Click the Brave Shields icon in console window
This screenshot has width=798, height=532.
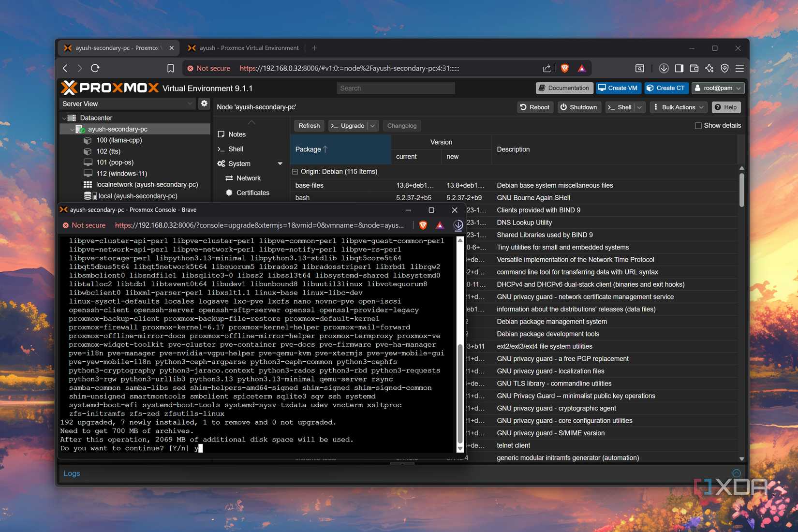[423, 225]
